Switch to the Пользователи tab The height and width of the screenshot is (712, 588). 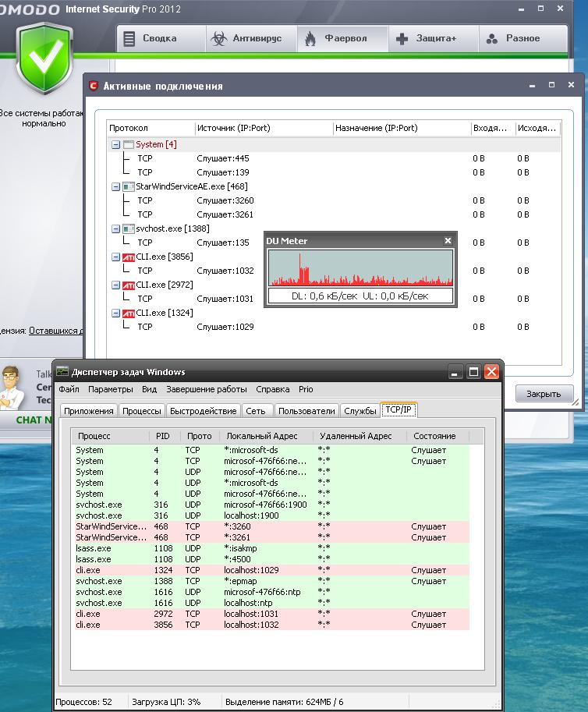[x=306, y=411]
